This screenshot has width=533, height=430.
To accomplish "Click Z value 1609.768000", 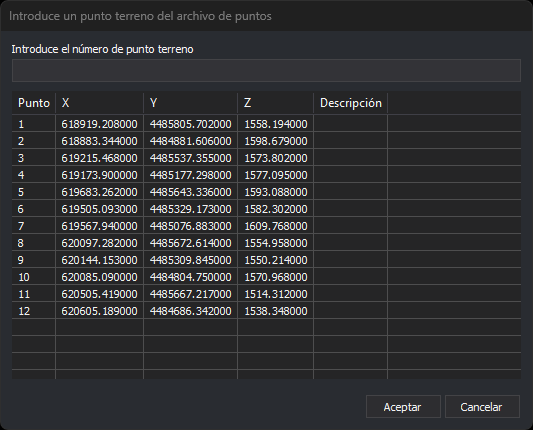I will coord(276,226).
